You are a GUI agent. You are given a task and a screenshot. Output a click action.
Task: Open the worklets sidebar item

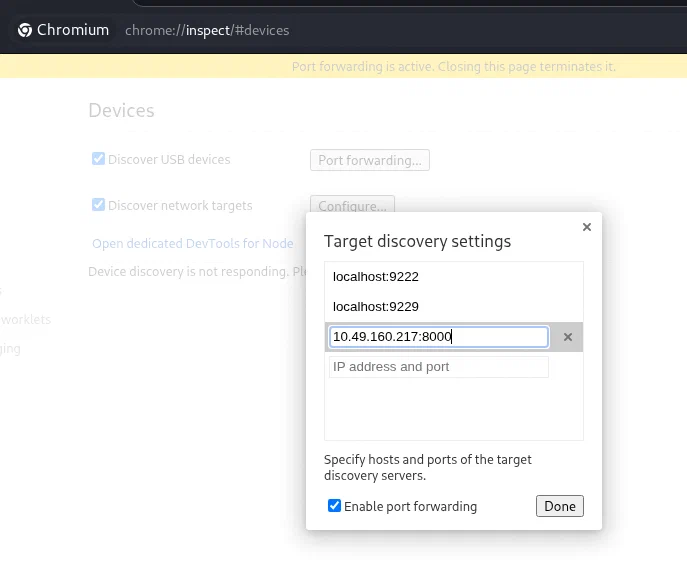pos(25,319)
